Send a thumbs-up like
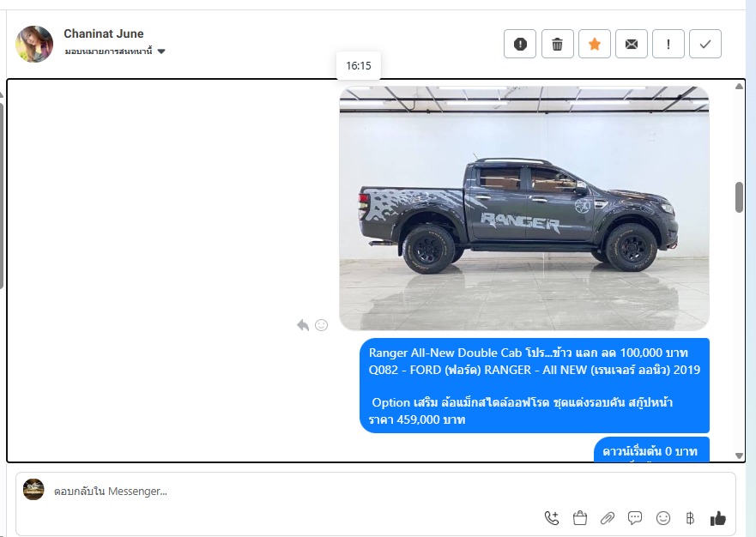Image resolution: width=756 pixels, height=537 pixels. (718, 518)
